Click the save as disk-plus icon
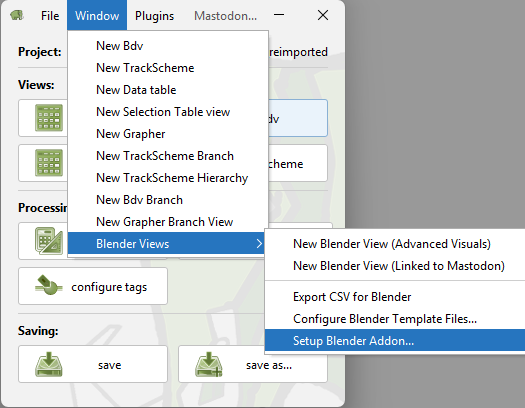Screen dimensions: 525x408 [x=209, y=364]
